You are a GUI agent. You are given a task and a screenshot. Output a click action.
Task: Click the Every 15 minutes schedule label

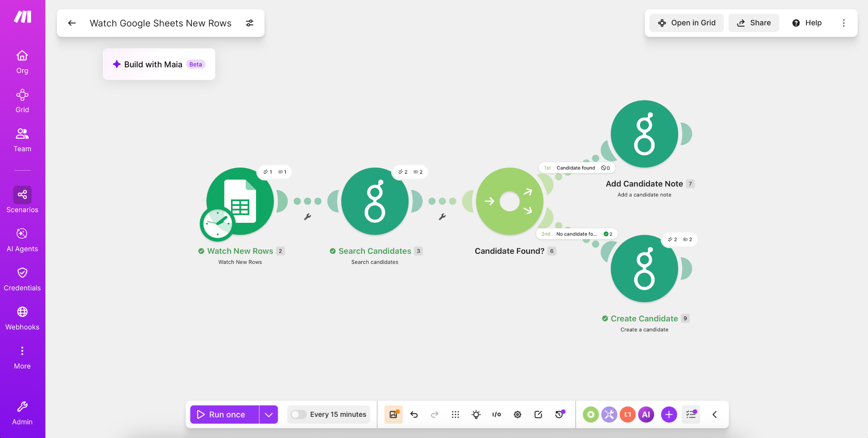coord(338,414)
